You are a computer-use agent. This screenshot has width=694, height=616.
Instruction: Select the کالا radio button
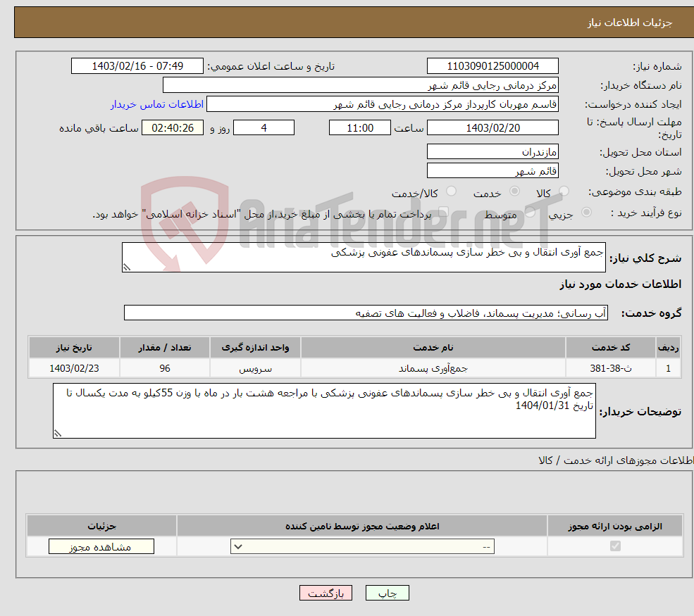(564, 191)
